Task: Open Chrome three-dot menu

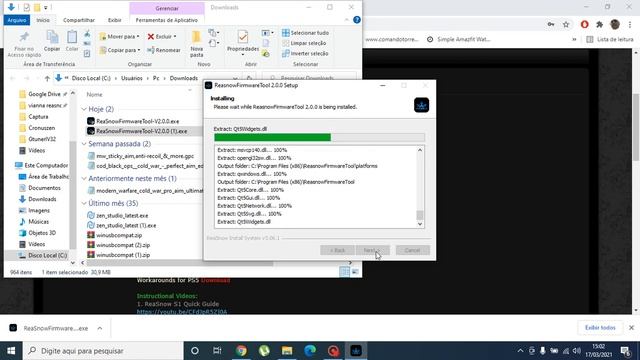Action: pos(630,24)
